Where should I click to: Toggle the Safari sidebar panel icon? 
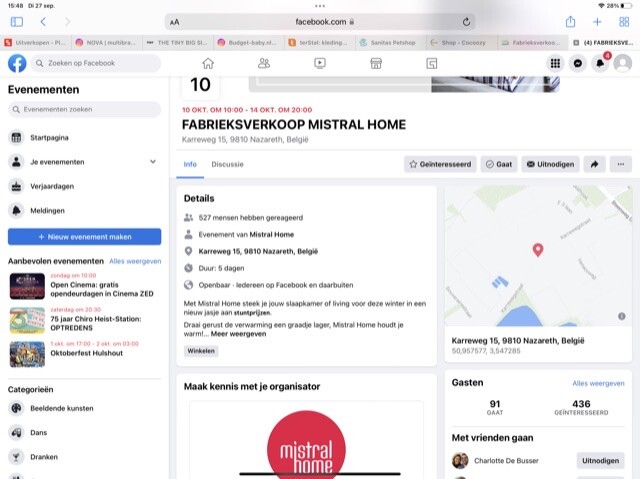pos(17,22)
